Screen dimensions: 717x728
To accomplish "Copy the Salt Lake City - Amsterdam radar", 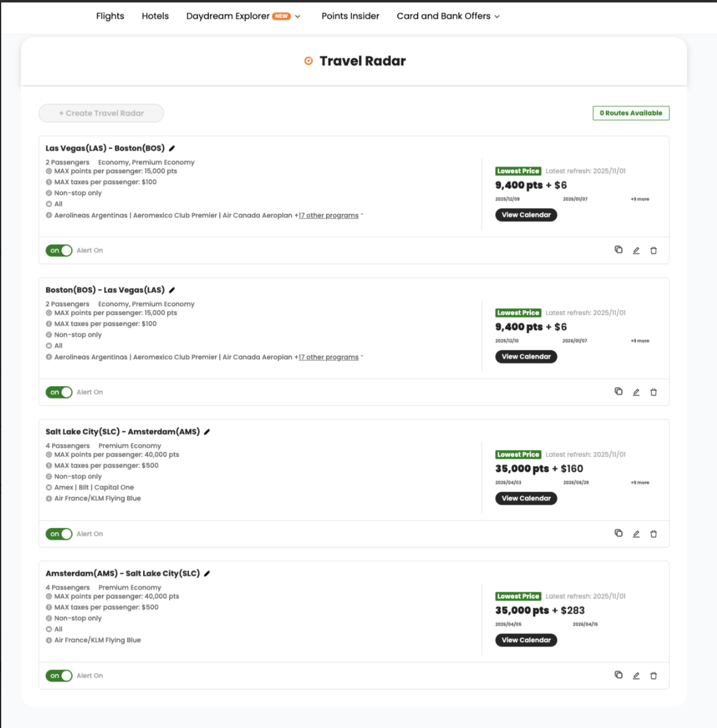I will tap(619, 533).
